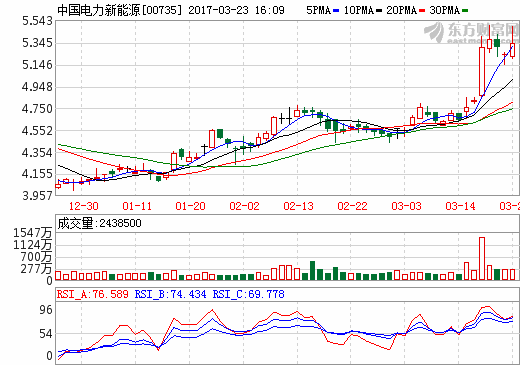Image resolution: width=520 pixels, height=365 pixels.
Task: Click the 01-20 date axis label
Action: click(x=190, y=206)
